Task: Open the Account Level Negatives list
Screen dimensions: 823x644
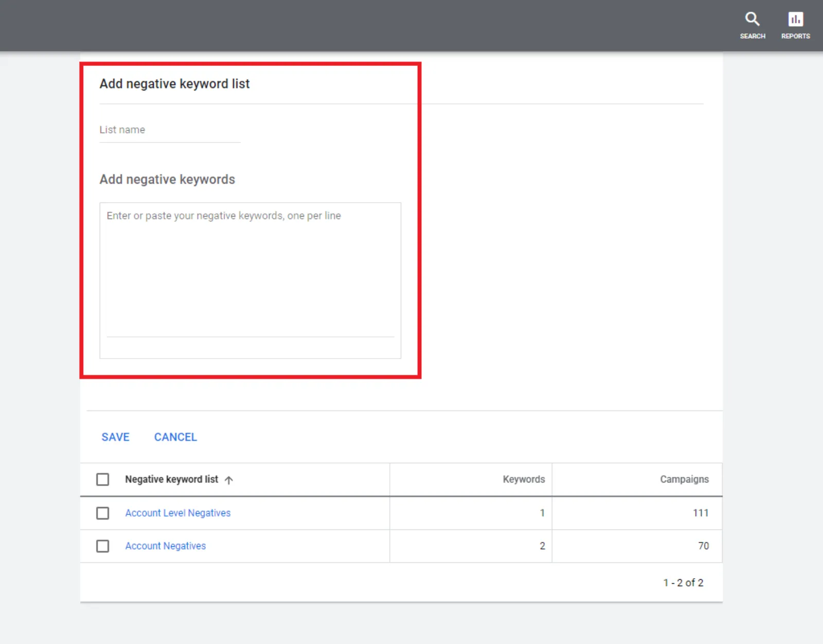Action: coord(178,513)
